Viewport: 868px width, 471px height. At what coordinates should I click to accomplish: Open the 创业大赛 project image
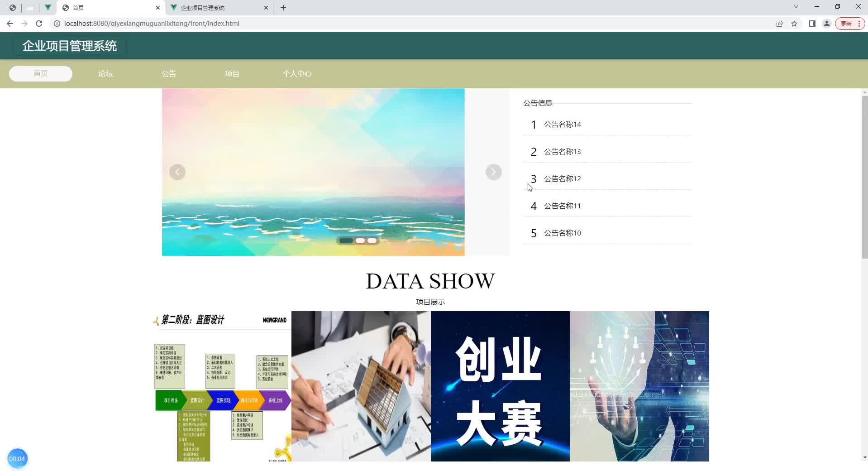coord(500,386)
